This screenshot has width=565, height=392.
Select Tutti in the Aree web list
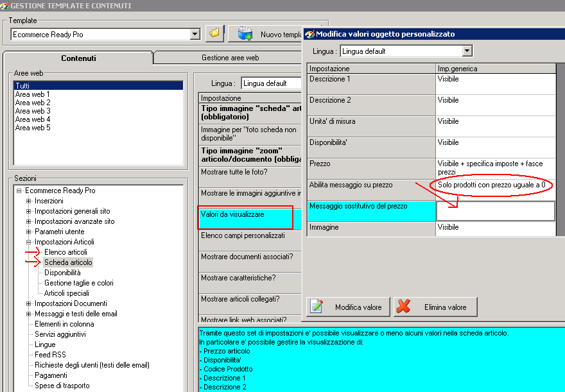point(98,86)
